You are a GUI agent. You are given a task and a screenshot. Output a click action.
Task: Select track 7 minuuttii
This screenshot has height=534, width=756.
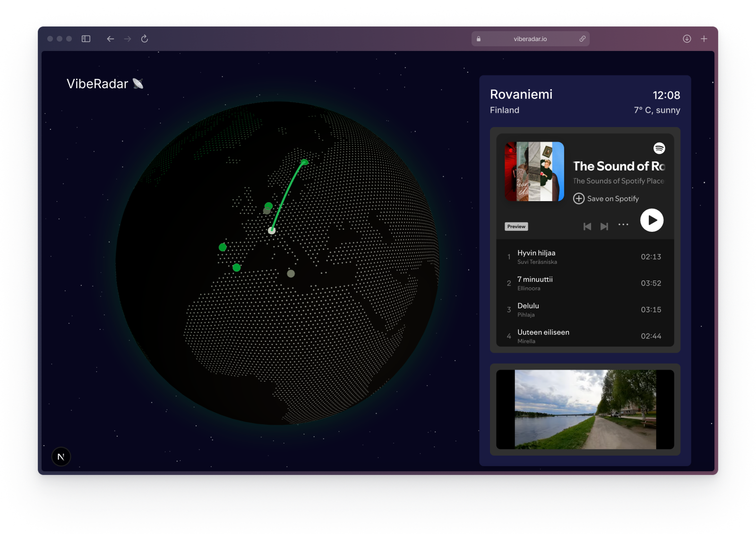coord(585,283)
